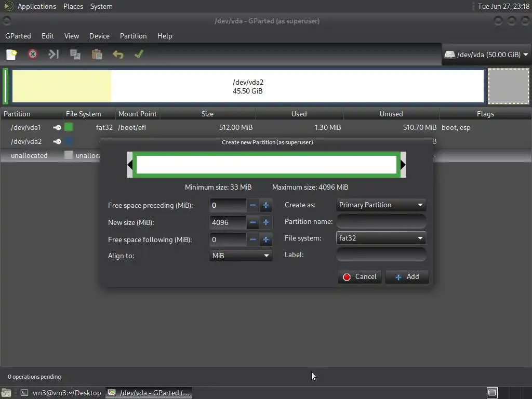Screen dimensions: 532x399
Task: Click the key icon beside /dev/vda2
Action: [x=57, y=141]
